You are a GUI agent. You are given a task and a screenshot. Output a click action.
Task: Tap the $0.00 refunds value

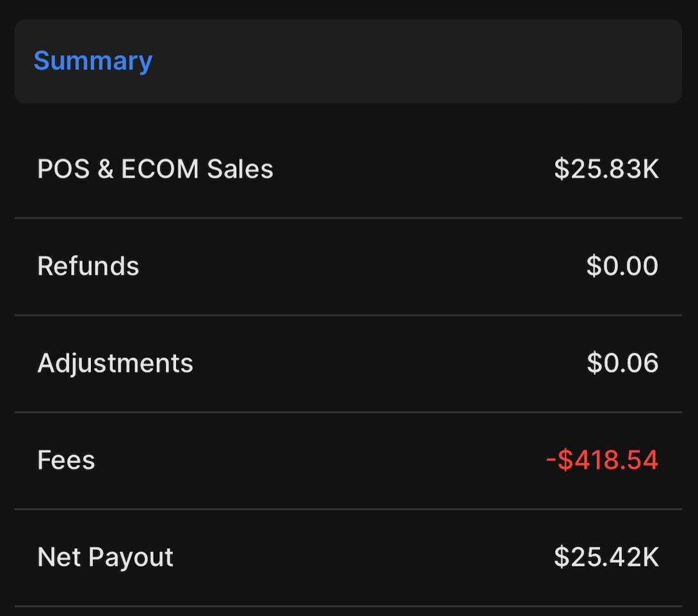tap(622, 266)
